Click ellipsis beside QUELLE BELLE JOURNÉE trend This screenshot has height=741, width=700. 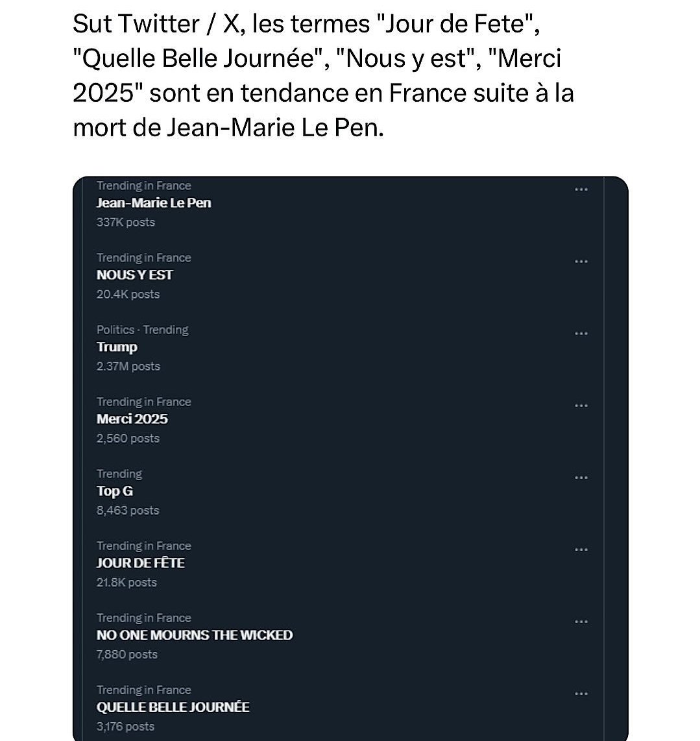pyautogui.click(x=581, y=694)
